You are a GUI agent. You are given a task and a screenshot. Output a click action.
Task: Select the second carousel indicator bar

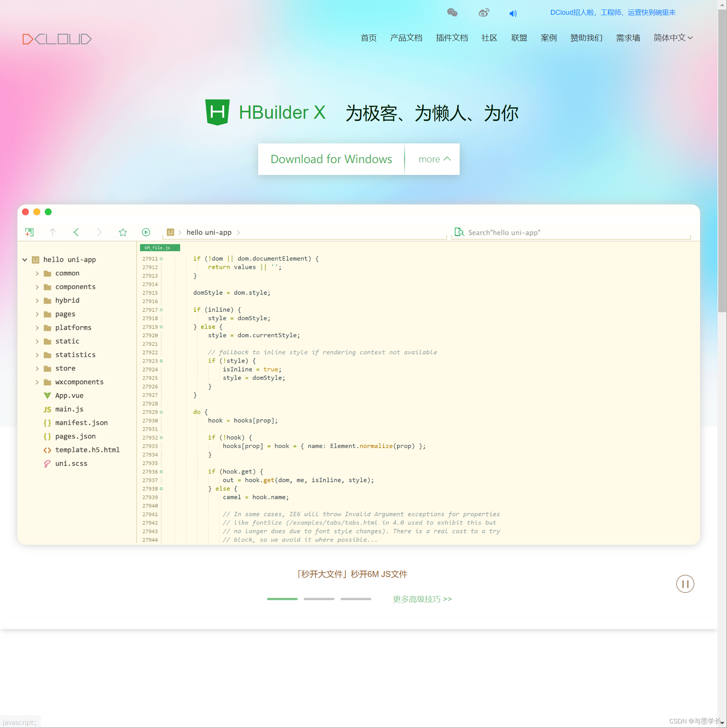(319, 599)
